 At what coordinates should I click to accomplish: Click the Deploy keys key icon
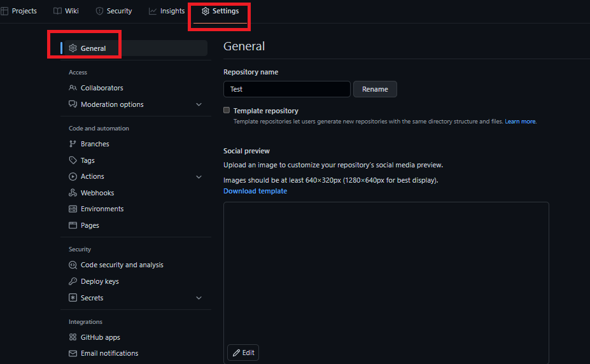click(73, 281)
